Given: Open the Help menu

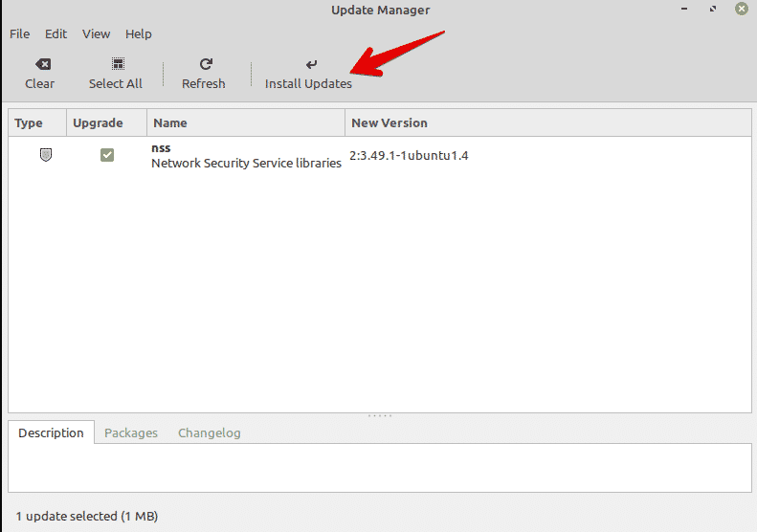Looking at the screenshot, I should pos(139,34).
